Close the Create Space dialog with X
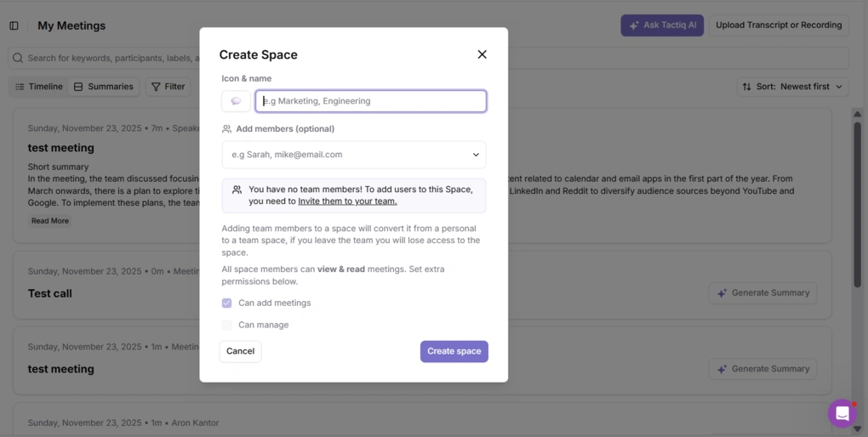The width and height of the screenshot is (868, 437). point(482,54)
